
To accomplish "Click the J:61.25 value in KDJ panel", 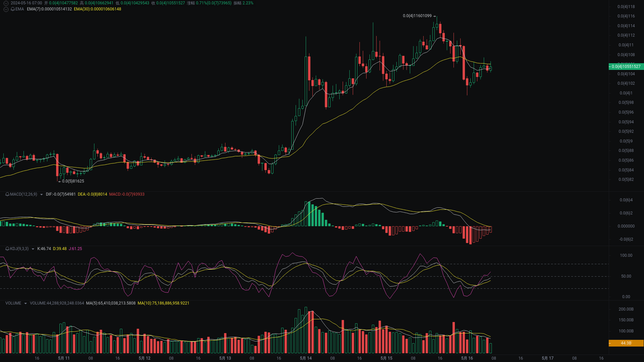I will click(75, 249).
